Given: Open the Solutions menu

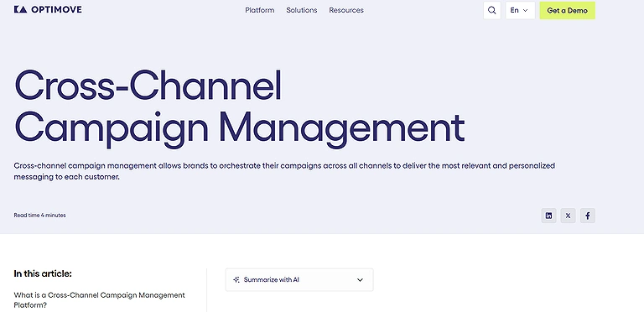Looking at the screenshot, I should coord(302,10).
